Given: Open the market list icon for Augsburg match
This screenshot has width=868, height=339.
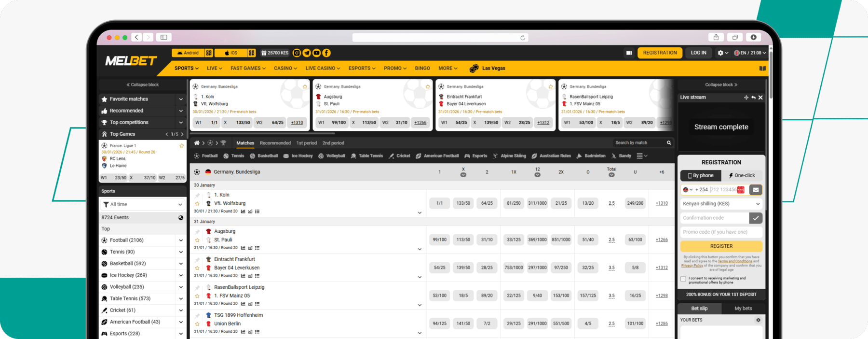Looking at the screenshot, I should 257,248.
